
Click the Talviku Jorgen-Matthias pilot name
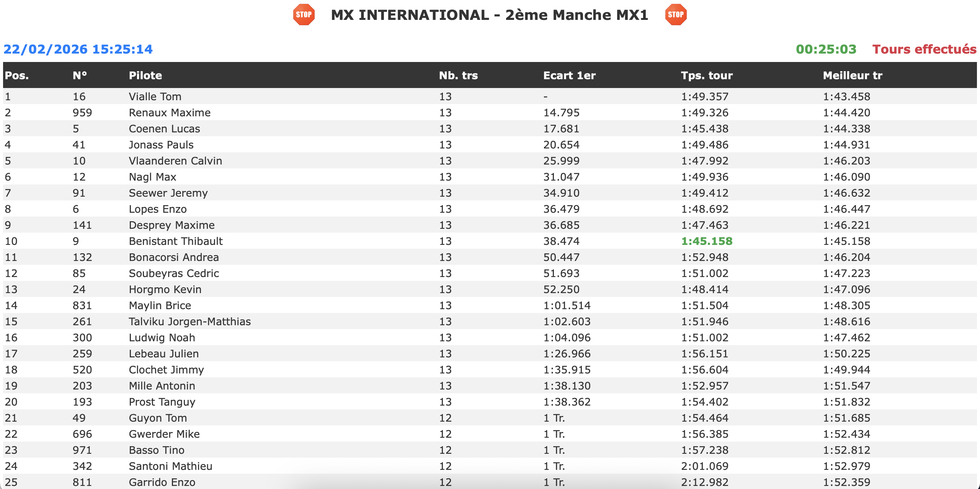[x=190, y=321]
